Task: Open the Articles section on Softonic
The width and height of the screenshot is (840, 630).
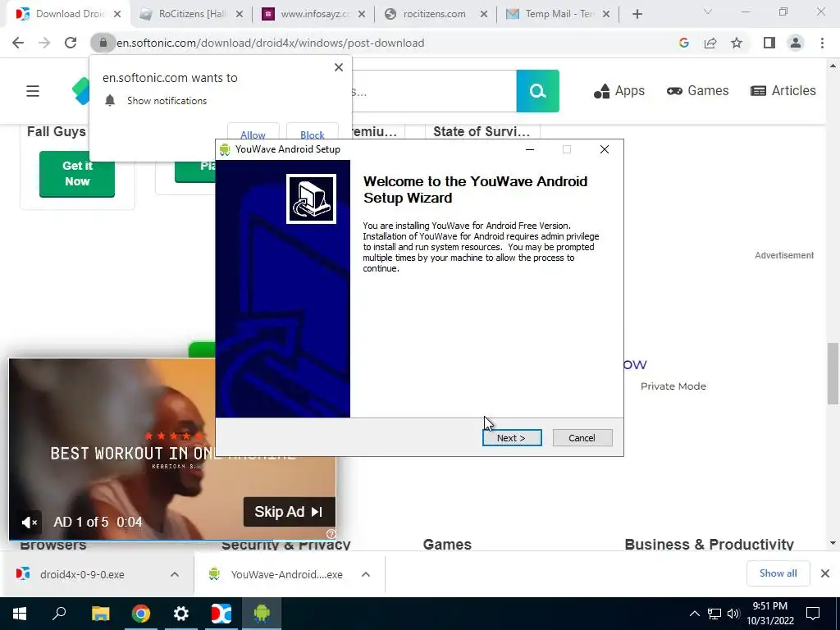Action: coord(783,91)
